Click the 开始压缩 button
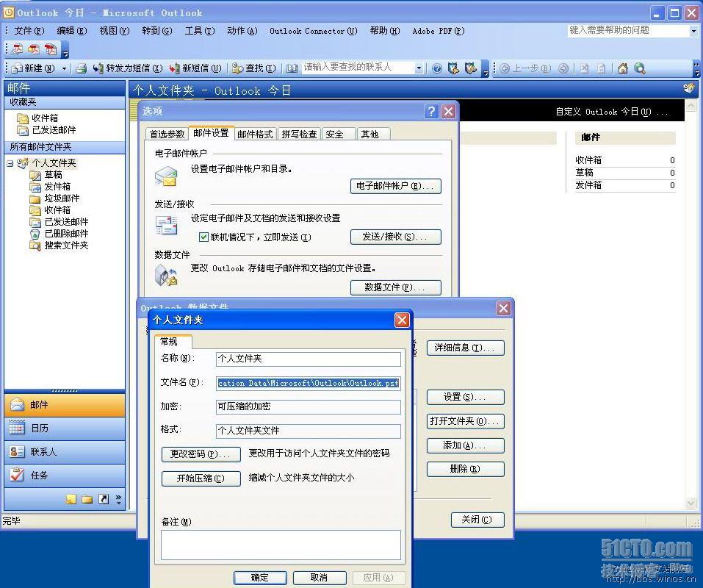This screenshot has height=588, width=703. coord(201,478)
